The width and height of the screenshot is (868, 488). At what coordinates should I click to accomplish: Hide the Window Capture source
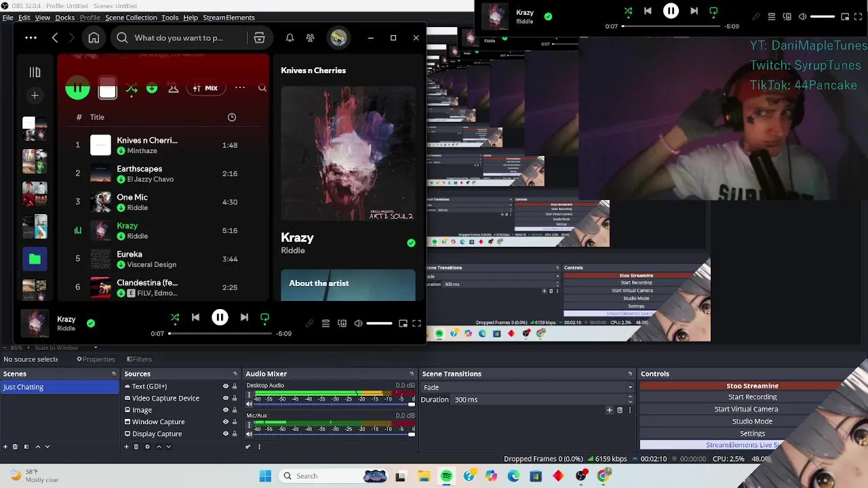[226, 422]
